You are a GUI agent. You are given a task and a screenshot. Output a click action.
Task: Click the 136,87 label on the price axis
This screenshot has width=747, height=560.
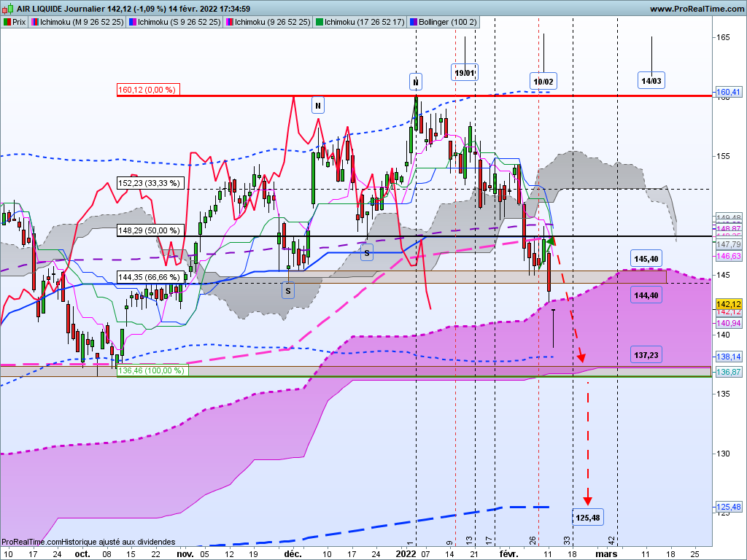tap(729, 372)
